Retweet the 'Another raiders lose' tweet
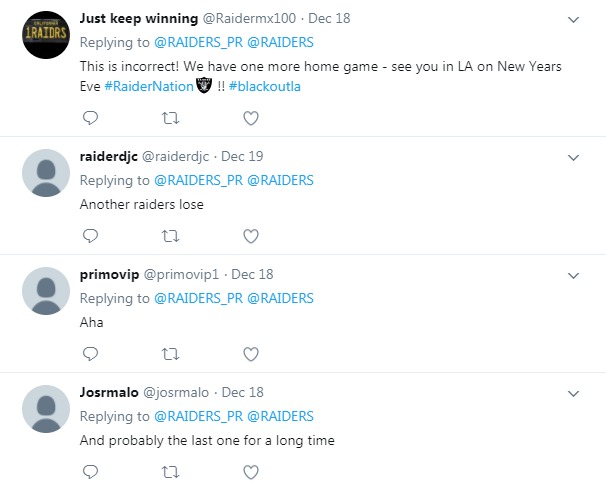 tap(170, 236)
